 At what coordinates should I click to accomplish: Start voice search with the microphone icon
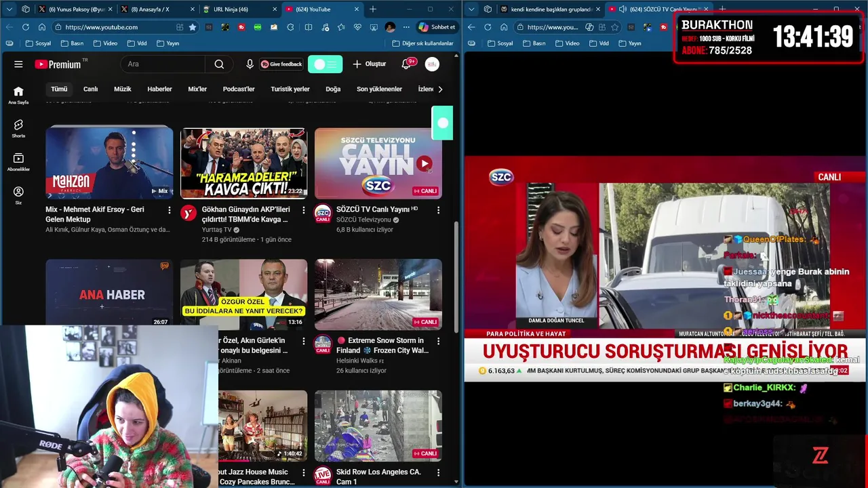250,64
